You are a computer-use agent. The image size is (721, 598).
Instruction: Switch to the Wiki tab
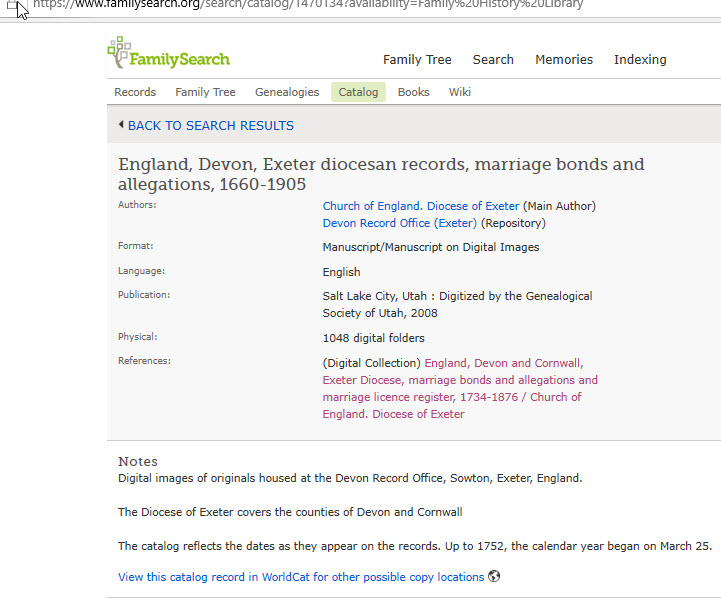coord(460,92)
